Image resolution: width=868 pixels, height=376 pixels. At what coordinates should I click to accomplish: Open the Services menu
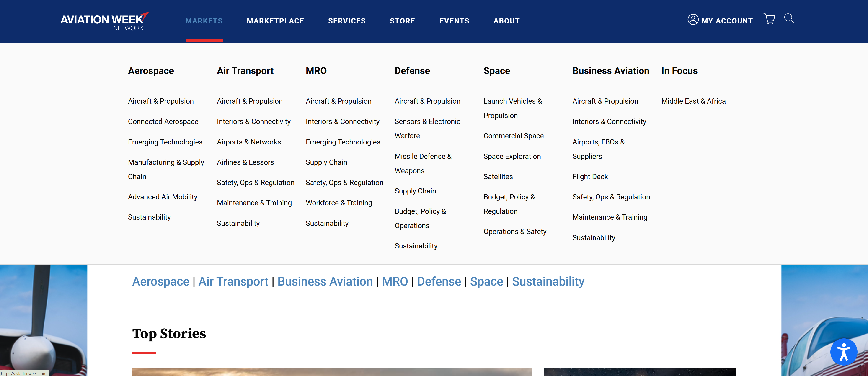click(347, 21)
